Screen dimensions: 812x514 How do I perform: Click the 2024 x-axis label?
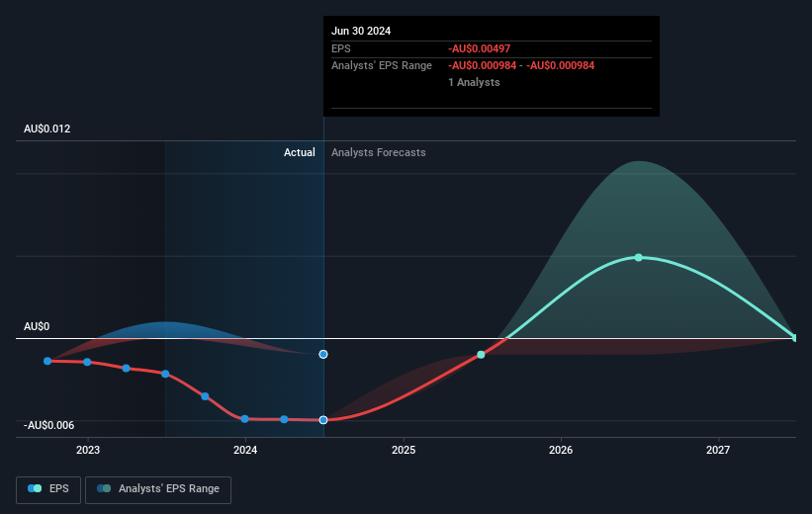pyautogui.click(x=245, y=450)
